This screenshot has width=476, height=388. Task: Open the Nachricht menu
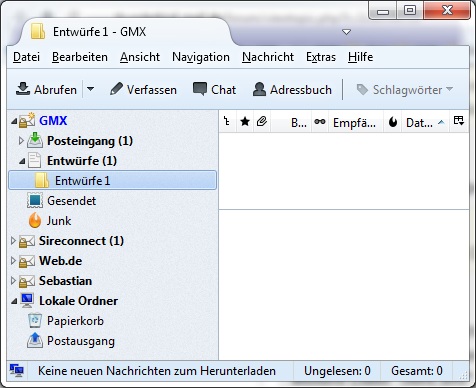coord(268,57)
